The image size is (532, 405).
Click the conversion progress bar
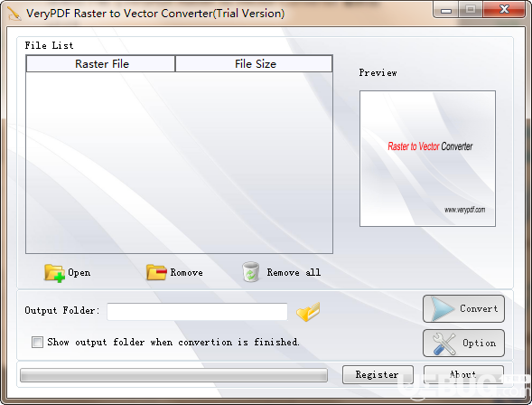coord(173,375)
